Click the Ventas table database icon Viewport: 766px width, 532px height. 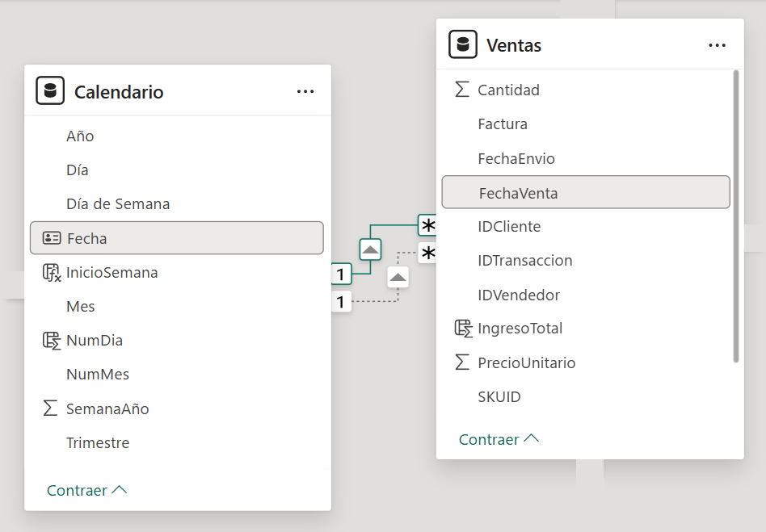coord(462,44)
